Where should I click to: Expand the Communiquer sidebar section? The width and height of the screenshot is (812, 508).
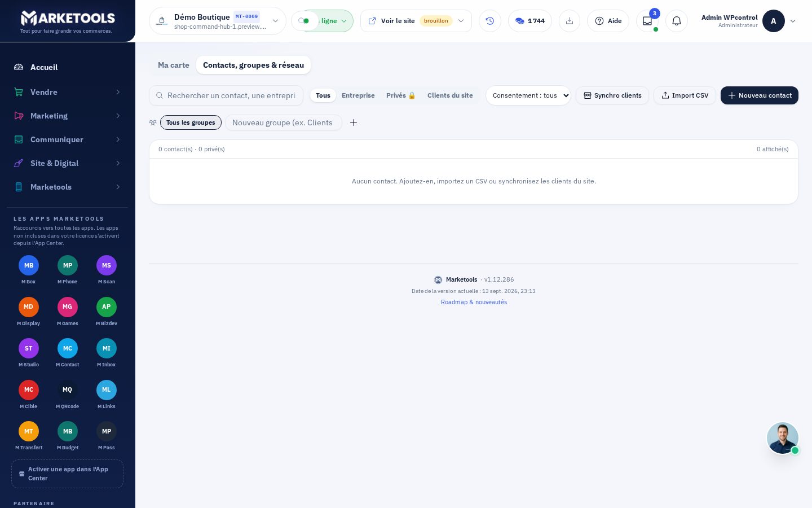tap(68, 139)
